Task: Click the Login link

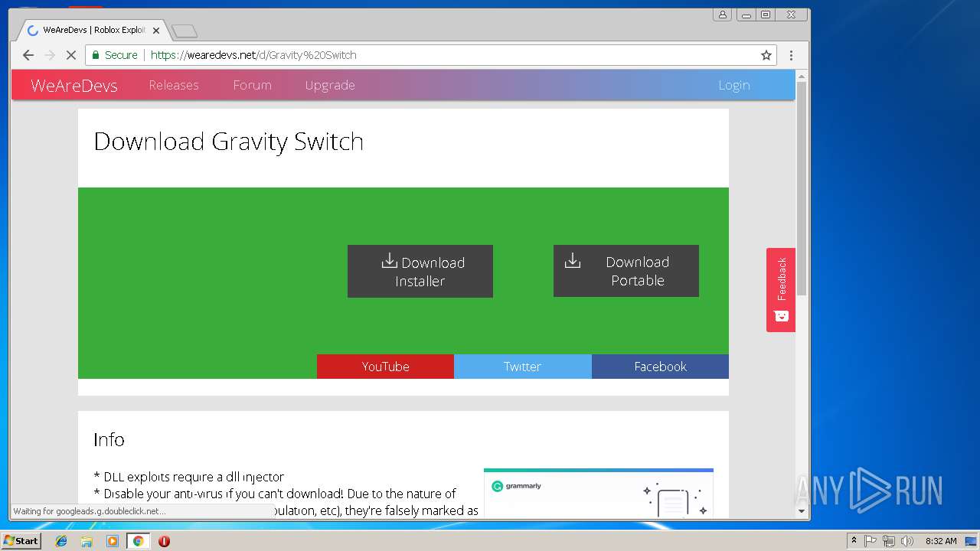Action: click(x=734, y=85)
